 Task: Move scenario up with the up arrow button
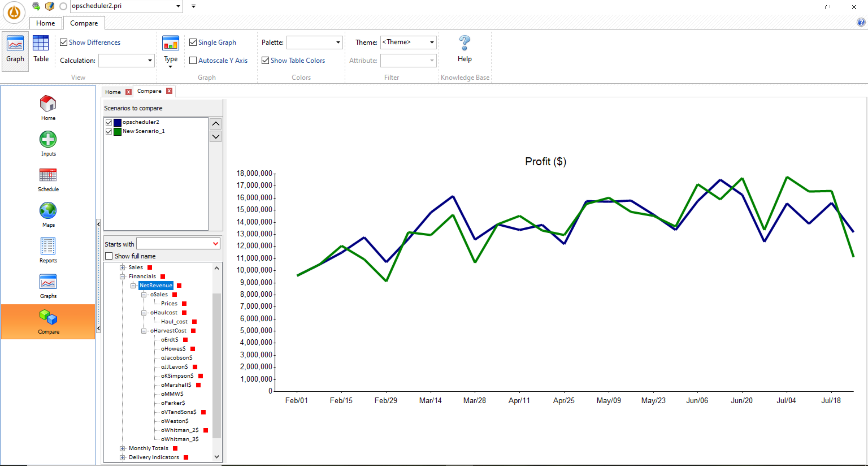tap(216, 124)
